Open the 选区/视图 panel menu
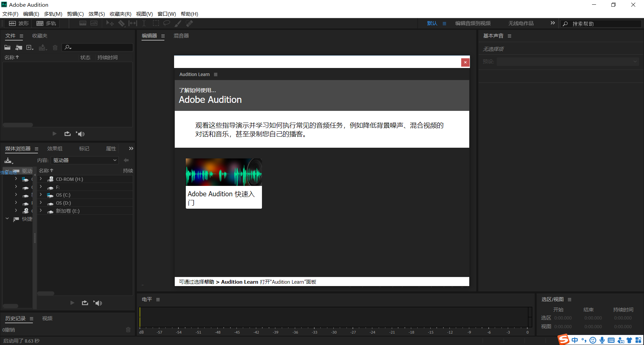 [570, 299]
